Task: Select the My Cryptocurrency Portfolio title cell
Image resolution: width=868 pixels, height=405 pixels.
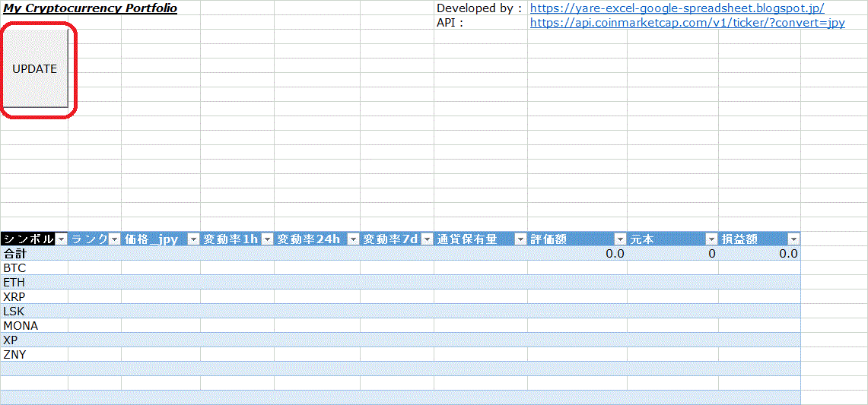Action: point(91,8)
